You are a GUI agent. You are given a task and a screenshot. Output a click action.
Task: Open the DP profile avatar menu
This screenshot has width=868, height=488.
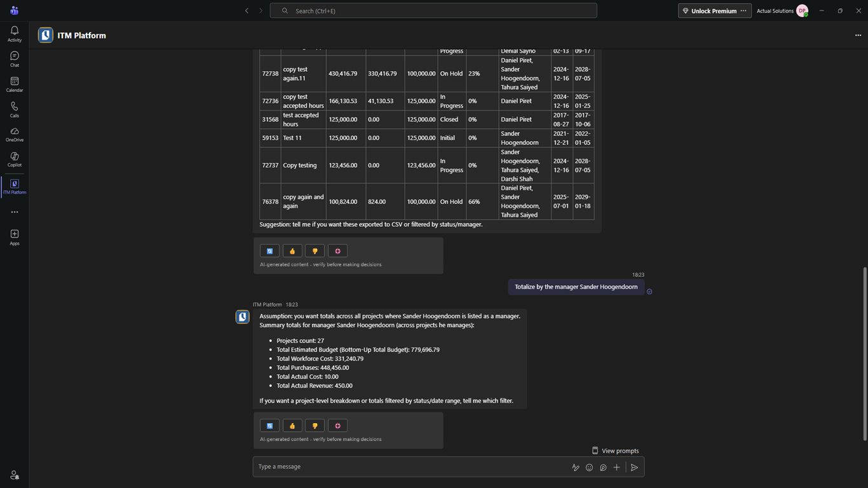point(803,11)
